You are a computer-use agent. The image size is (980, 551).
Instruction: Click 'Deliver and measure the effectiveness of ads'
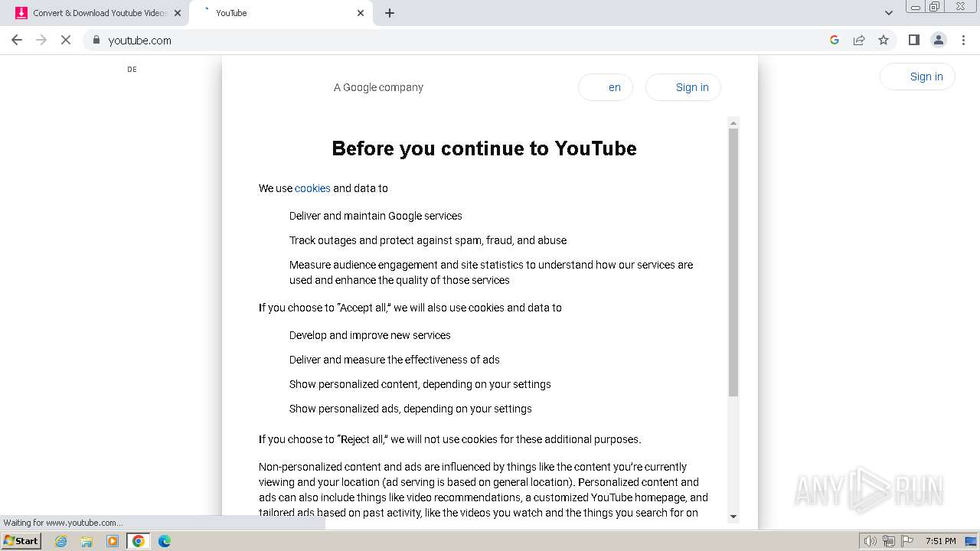394,360
